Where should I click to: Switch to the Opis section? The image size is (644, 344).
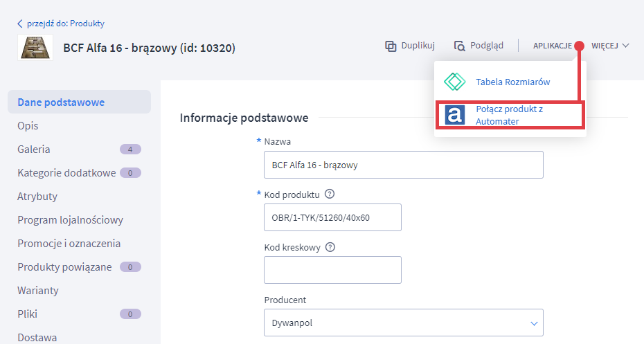click(28, 125)
